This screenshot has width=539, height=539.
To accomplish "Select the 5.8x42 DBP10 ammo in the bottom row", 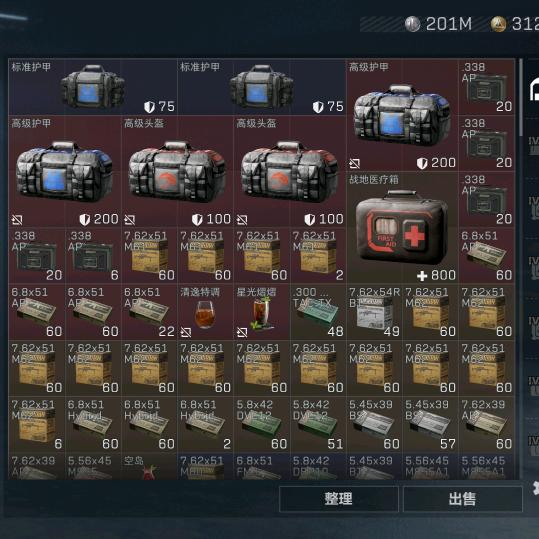I will click(x=318, y=466).
